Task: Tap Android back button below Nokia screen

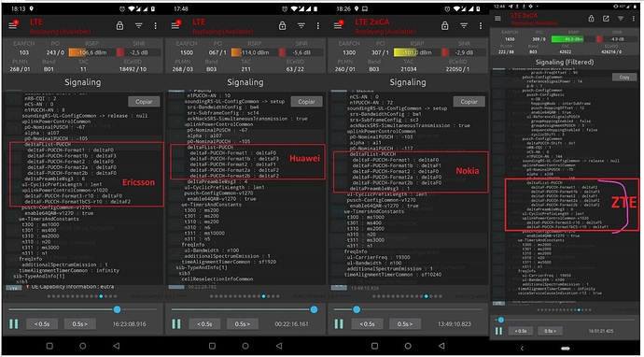Action: tap(441, 347)
